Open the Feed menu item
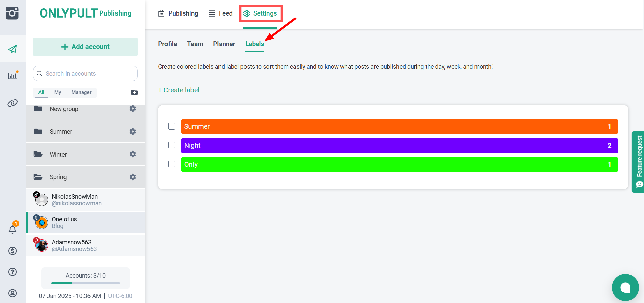The image size is (644, 303). click(221, 13)
